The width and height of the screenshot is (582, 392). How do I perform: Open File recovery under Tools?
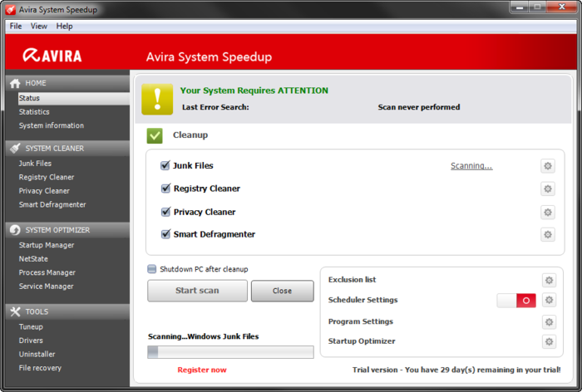(x=40, y=368)
